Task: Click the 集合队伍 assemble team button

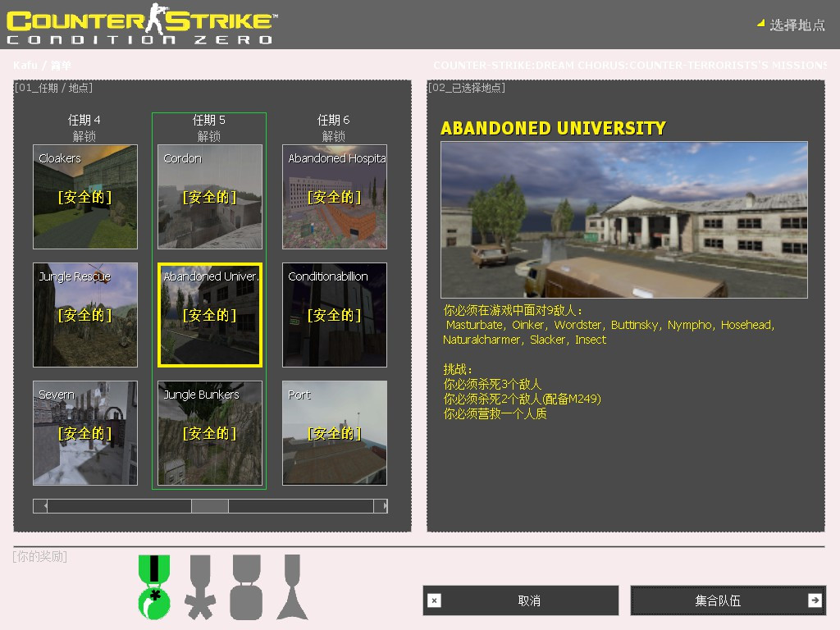Action: (728, 600)
